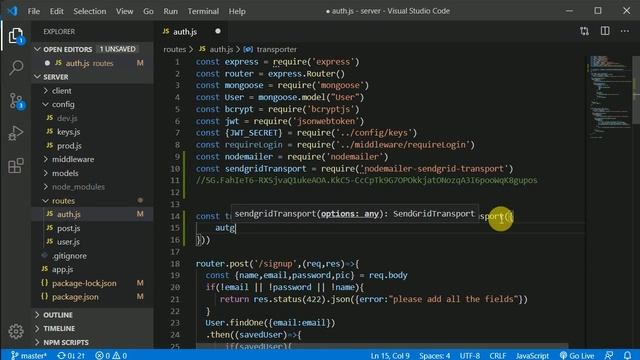Open the Search view in activity bar
The height and width of the screenshot is (360, 640).
pyautogui.click(x=16, y=67)
